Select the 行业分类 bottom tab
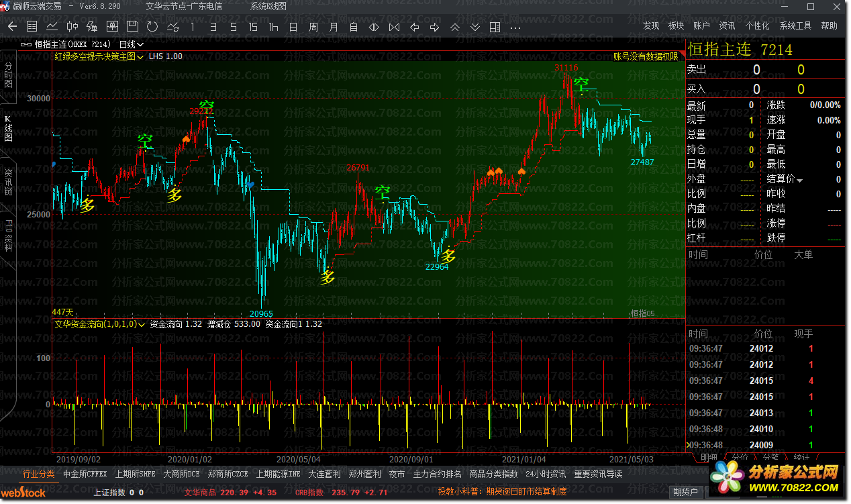Image resolution: width=851 pixels, height=504 pixels. 39,474
